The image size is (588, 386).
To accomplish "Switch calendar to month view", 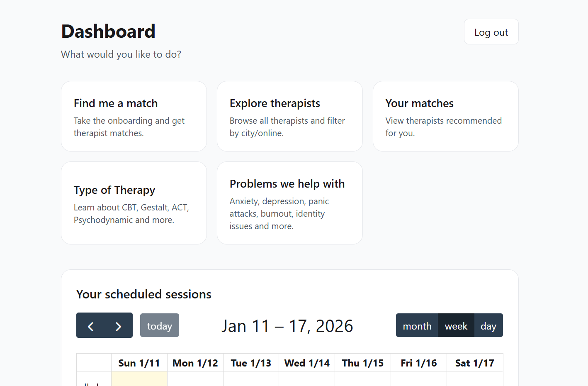I will 417,326.
